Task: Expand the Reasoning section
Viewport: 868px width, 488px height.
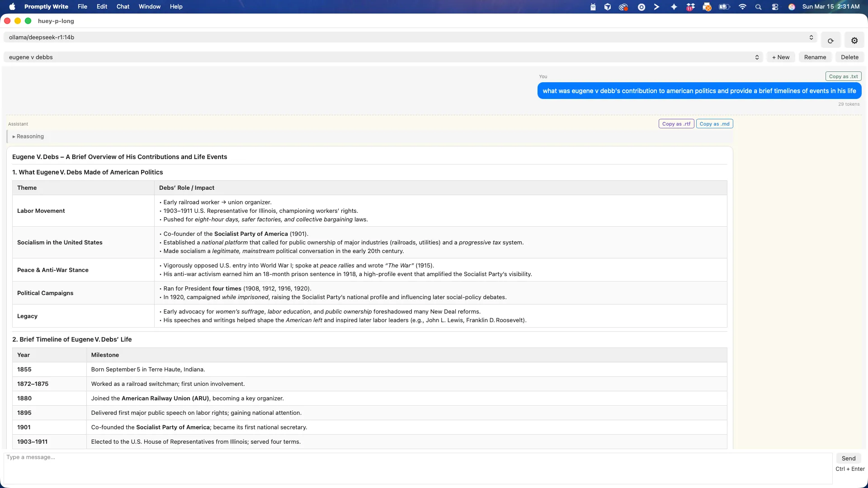Action: [28, 136]
